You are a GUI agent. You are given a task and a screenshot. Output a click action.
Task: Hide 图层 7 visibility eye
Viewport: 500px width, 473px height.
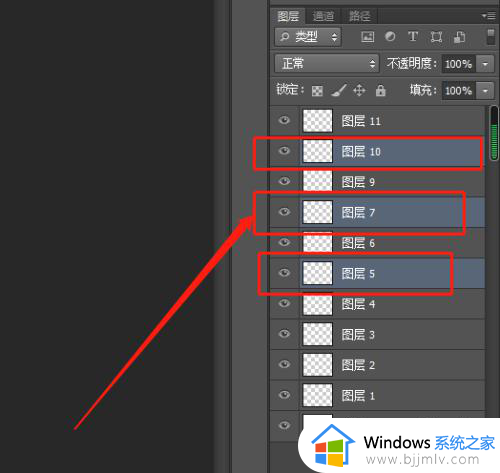(284, 212)
